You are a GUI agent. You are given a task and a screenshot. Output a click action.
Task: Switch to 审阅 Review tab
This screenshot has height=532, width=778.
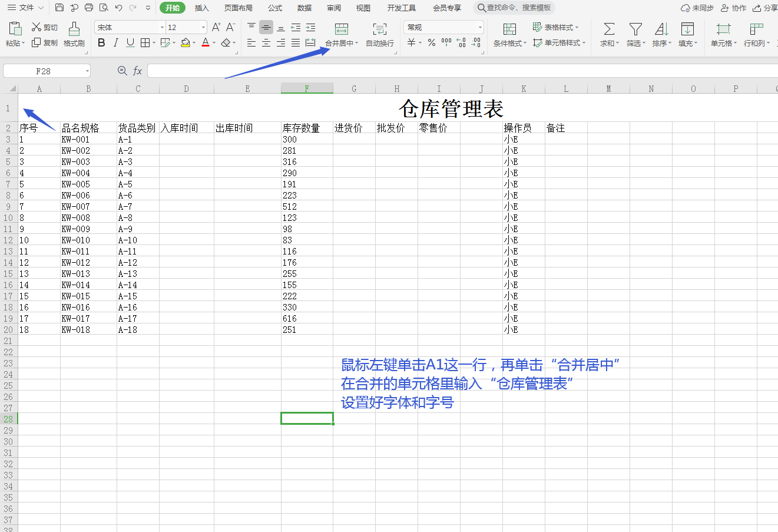tap(334, 8)
